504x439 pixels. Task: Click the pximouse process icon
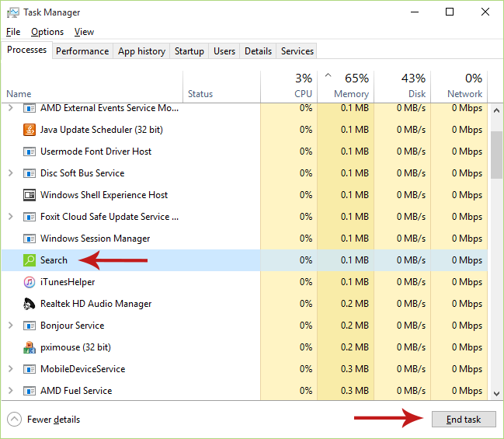(x=30, y=347)
